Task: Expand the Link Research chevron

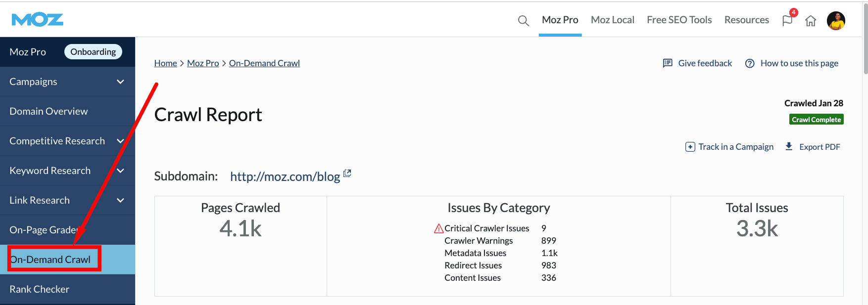Action: [120, 200]
